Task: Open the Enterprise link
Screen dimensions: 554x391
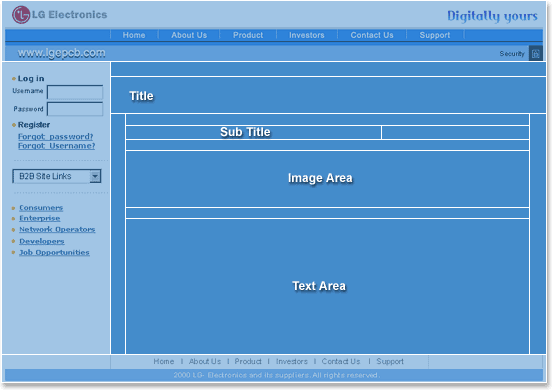Action: [40, 218]
